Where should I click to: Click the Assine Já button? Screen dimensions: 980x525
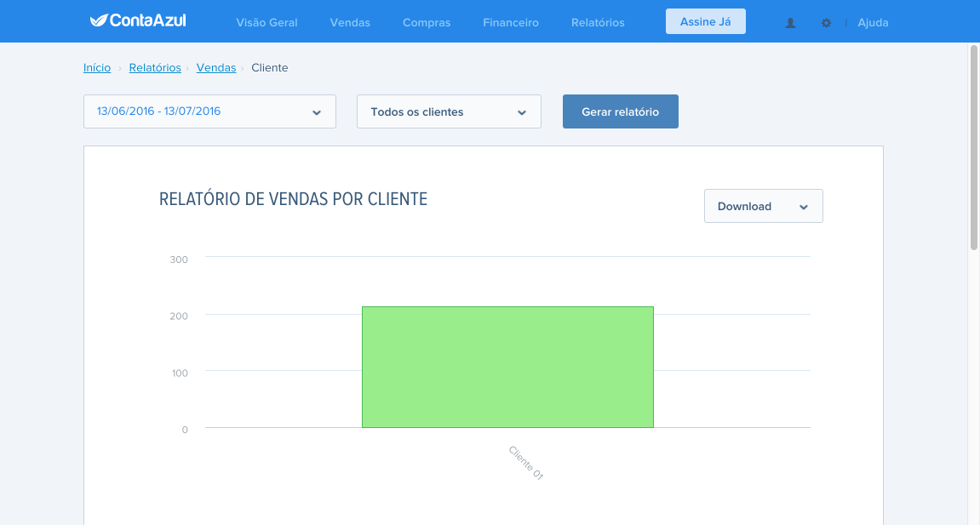coord(706,21)
